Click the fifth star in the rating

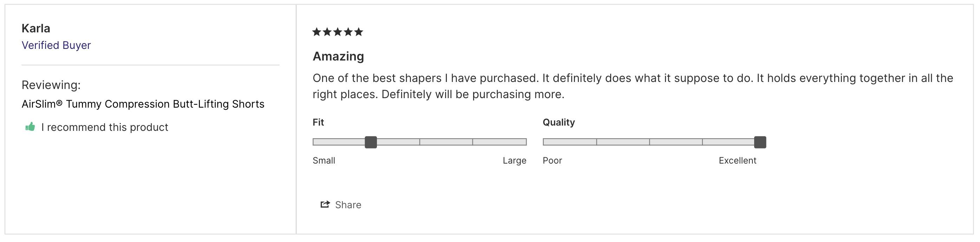click(359, 32)
